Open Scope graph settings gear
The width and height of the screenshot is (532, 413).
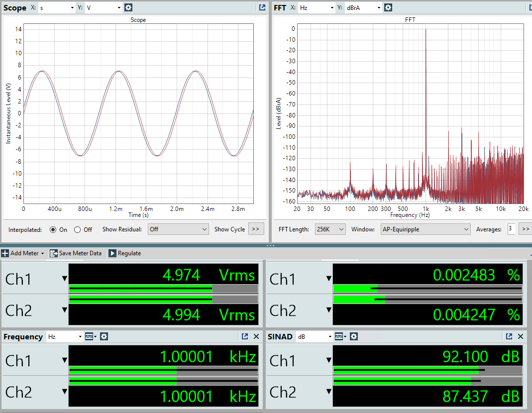tap(128, 7)
